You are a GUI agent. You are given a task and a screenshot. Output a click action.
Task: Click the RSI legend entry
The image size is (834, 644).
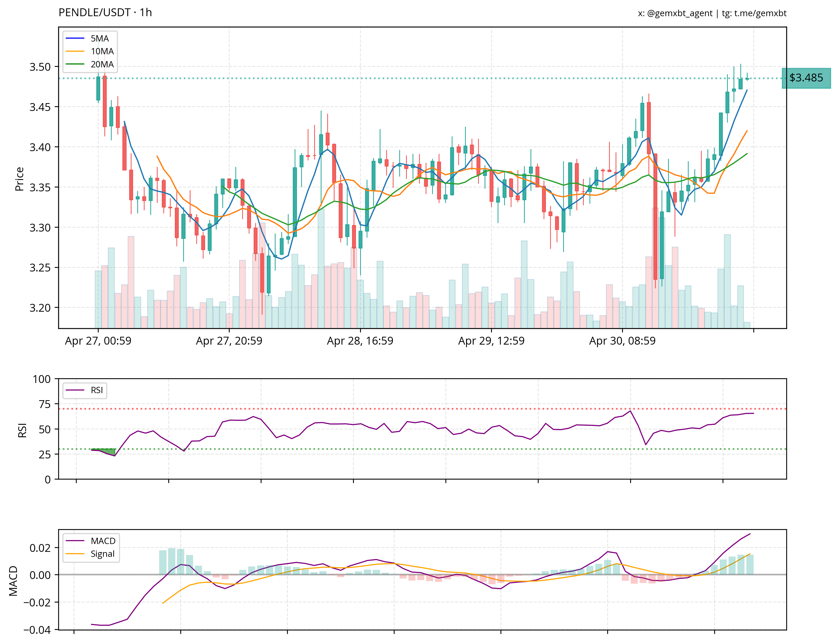(x=85, y=390)
